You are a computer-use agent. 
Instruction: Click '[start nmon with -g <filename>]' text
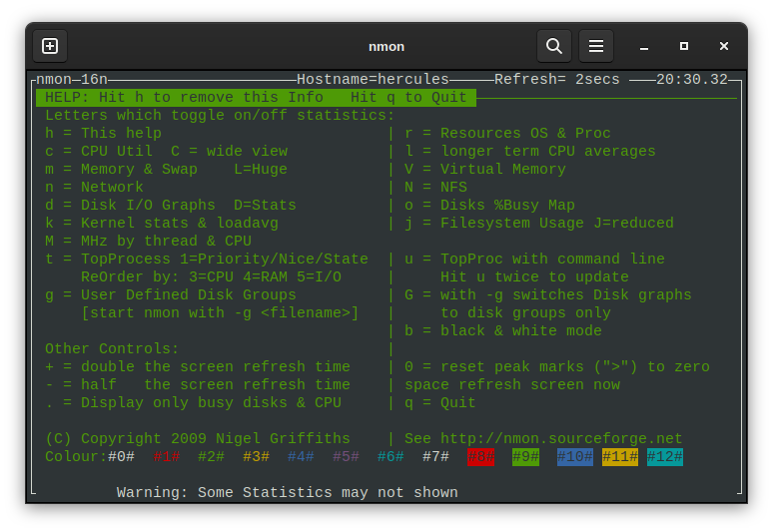coord(220,312)
